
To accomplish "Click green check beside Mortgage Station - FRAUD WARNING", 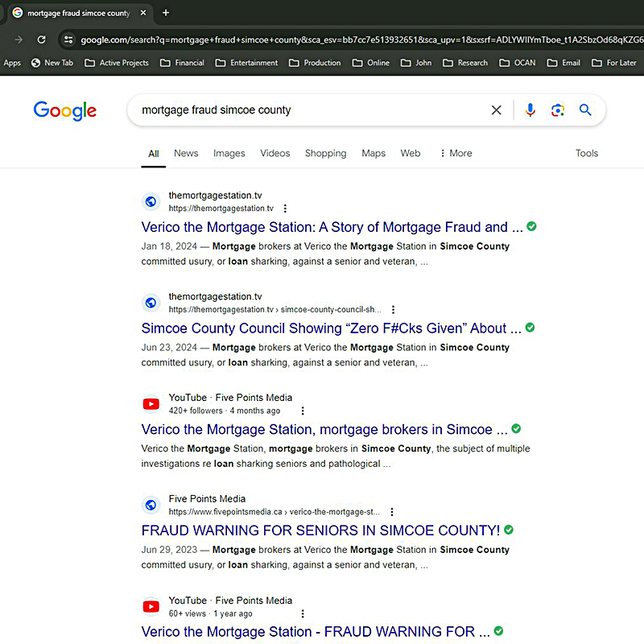I will (498, 631).
